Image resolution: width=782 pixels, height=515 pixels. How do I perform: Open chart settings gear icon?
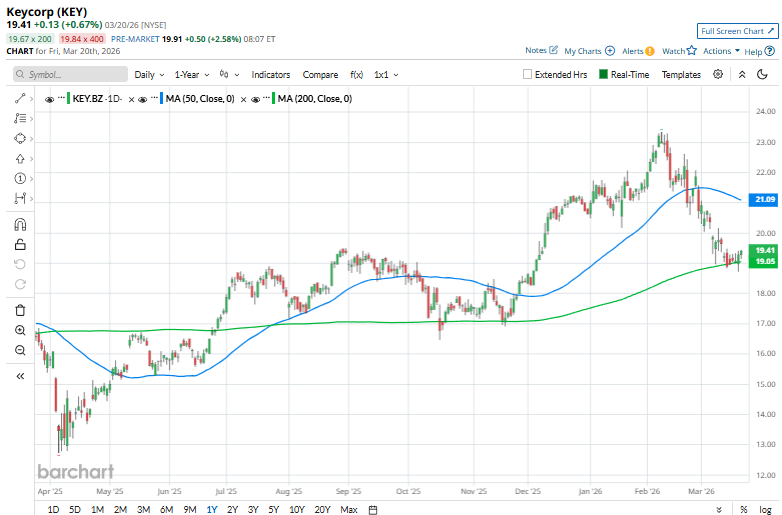point(717,74)
